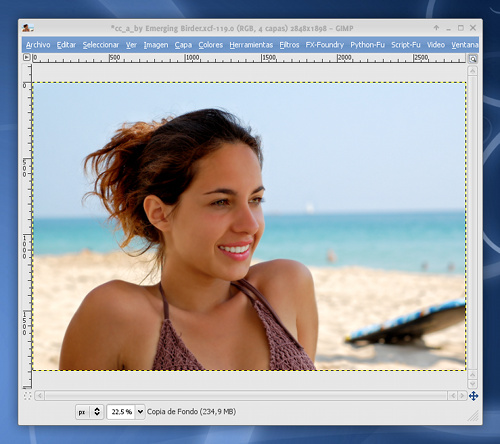Expand the zoom level dropdown arrow
This screenshot has width=500, height=444.
140,412
